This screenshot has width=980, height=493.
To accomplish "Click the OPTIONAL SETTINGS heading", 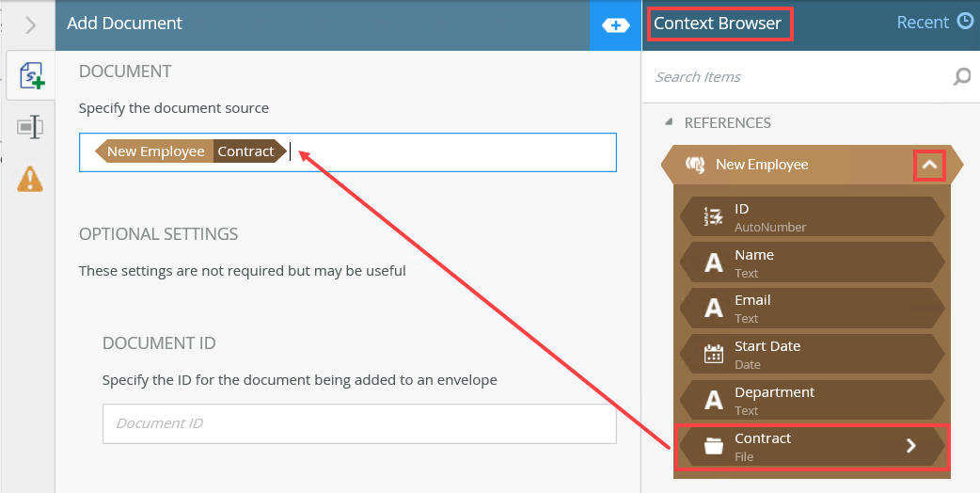I will 158,233.
